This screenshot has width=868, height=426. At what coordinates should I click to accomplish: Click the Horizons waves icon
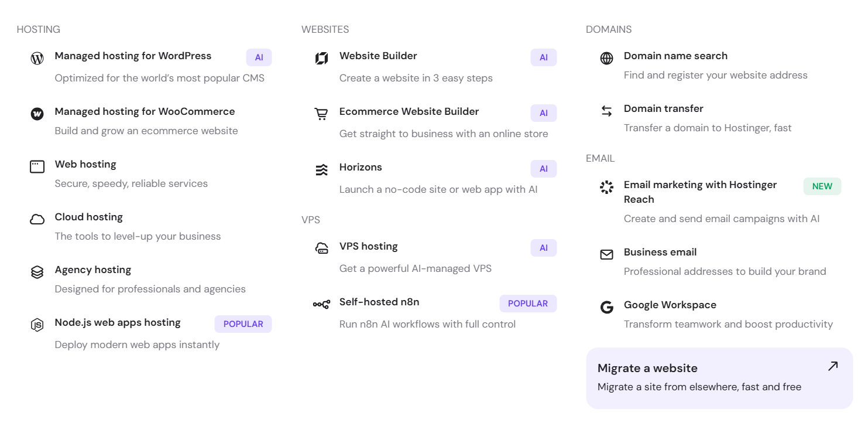pos(321,169)
